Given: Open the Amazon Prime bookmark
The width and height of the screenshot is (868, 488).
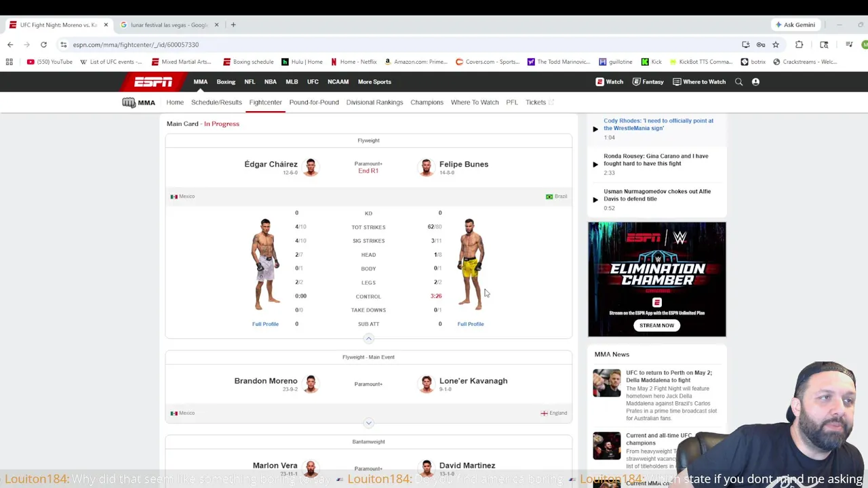Looking at the screenshot, I should pyautogui.click(x=416, y=62).
